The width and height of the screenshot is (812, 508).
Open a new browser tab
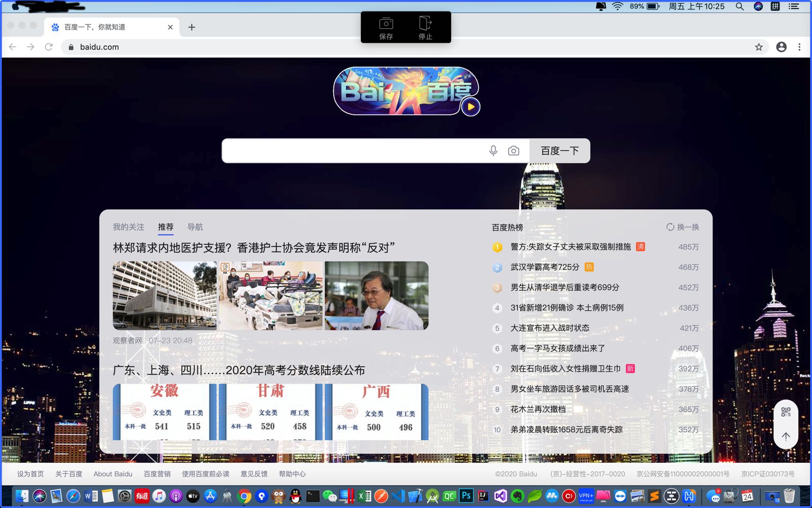[192, 27]
